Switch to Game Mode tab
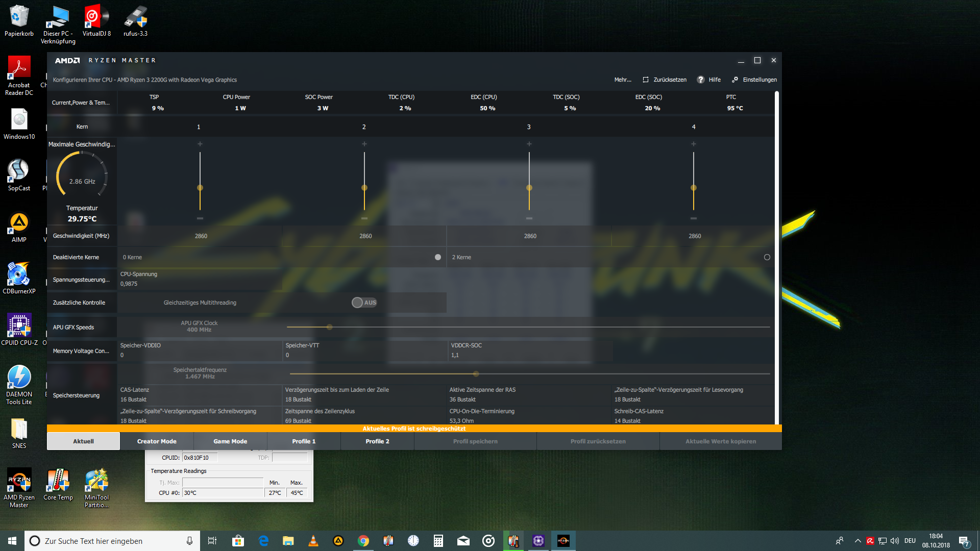Image resolution: width=980 pixels, height=551 pixels. (x=230, y=441)
